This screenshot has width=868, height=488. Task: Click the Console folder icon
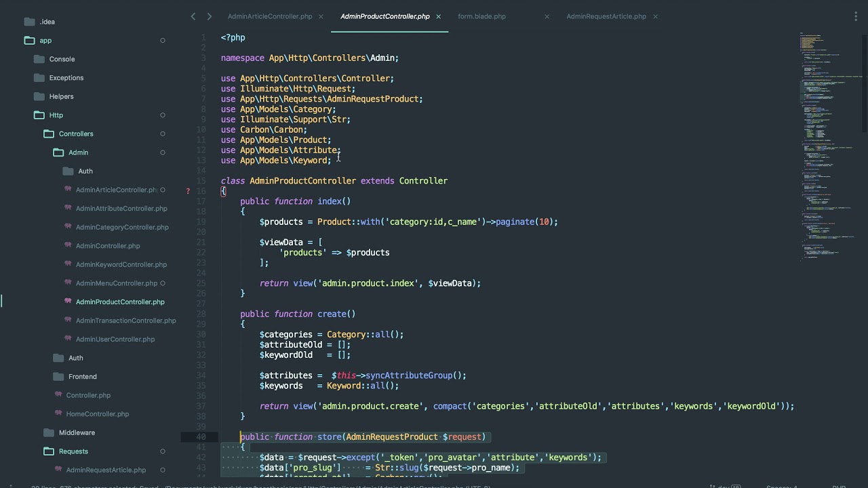click(39, 59)
